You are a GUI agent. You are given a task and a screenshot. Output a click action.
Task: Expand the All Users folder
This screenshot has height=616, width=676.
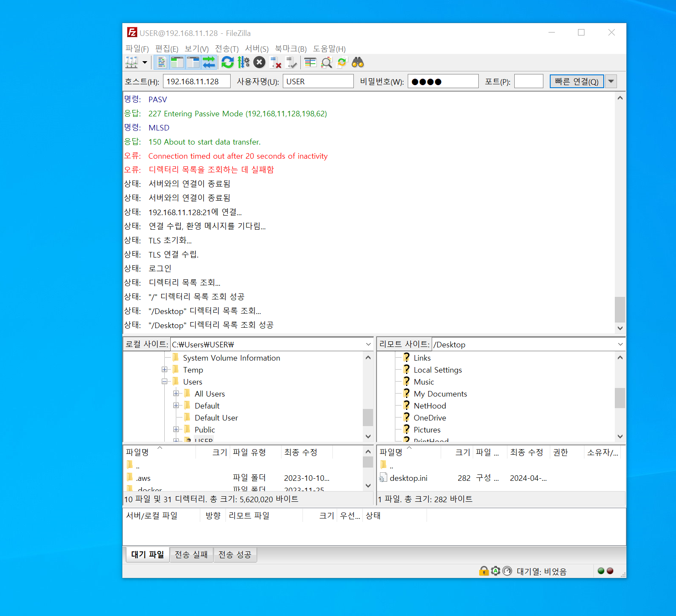[176, 394]
